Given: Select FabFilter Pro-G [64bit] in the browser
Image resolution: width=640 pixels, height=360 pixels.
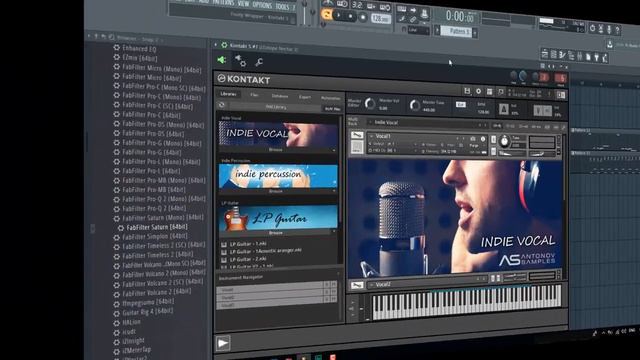Looking at the screenshot, I should pyautogui.click(x=151, y=152).
